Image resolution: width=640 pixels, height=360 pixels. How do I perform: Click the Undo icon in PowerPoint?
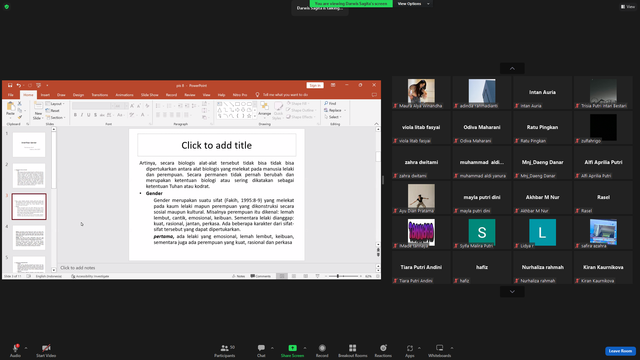click(18, 85)
